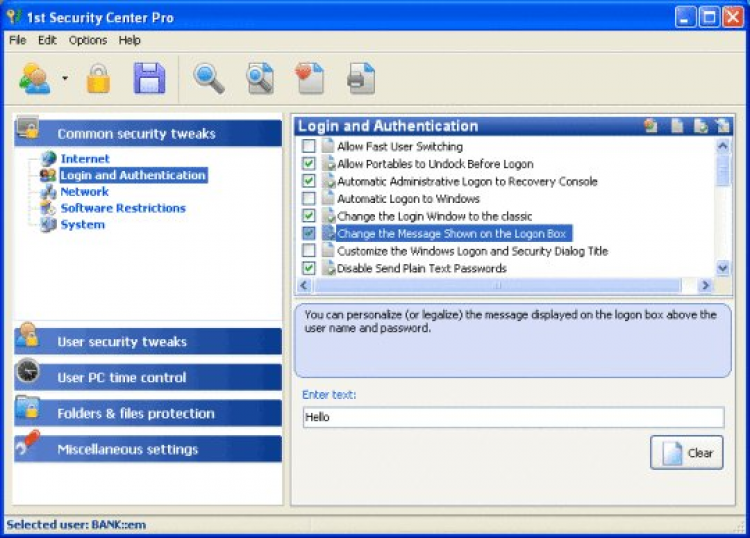The image size is (750, 538).
Task: Uncheck Allow Portables to Undock Before Logon
Action: pyautogui.click(x=309, y=164)
